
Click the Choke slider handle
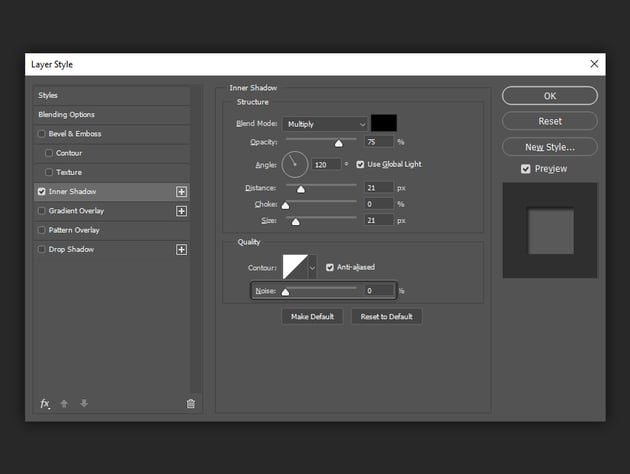[285, 206]
